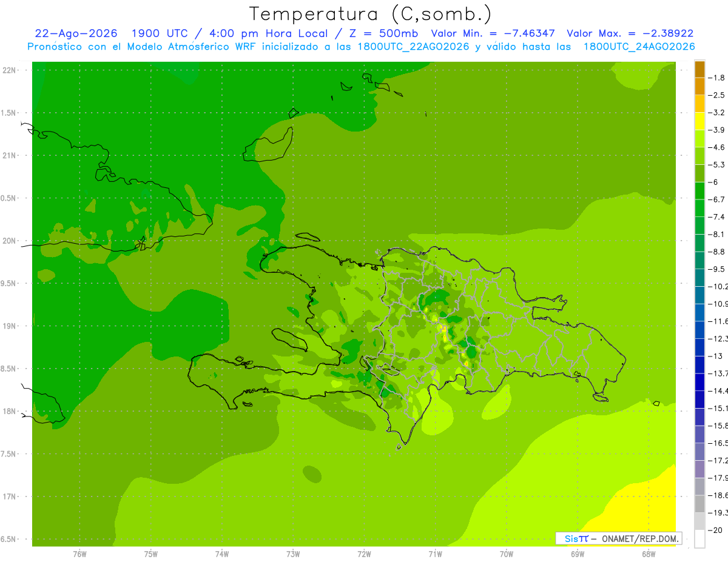Click '1800UTC_24AGO2026' valid-until text

639,47
